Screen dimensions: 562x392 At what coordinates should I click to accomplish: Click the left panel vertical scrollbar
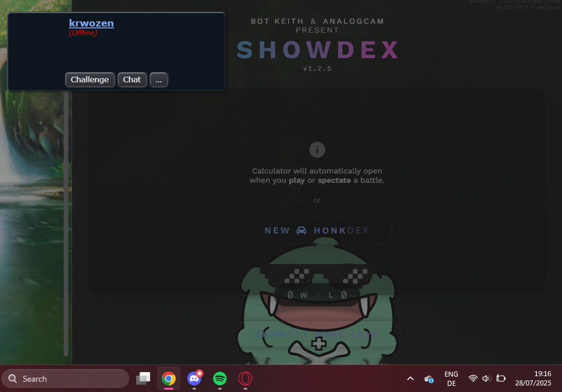tap(66, 223)
